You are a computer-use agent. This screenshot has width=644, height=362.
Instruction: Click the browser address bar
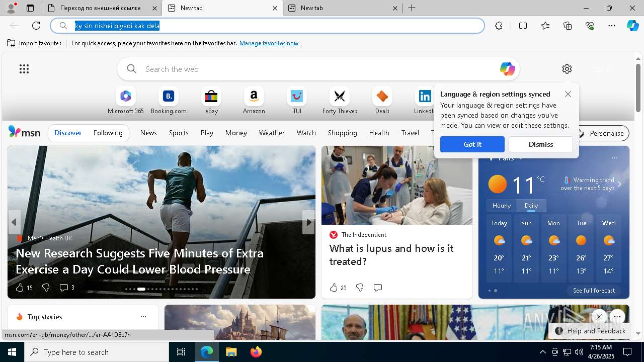click(x=267, y=26)
